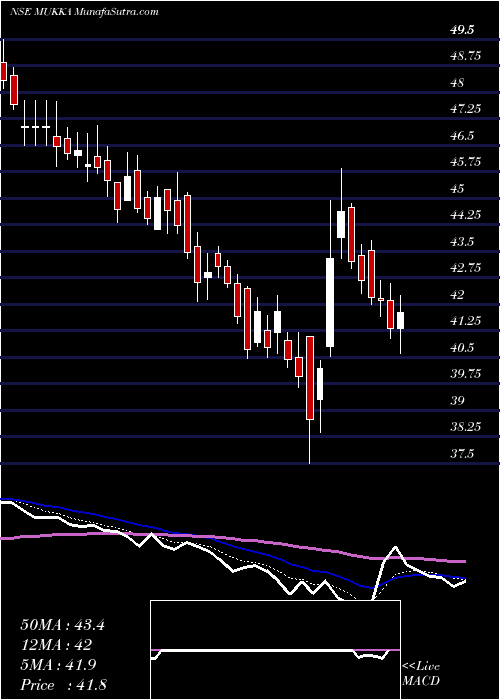The image size is (500, 700).
Task: Click the 50MA : 43.4 readout
Action: pyautogui.click(x=62, y=625)
